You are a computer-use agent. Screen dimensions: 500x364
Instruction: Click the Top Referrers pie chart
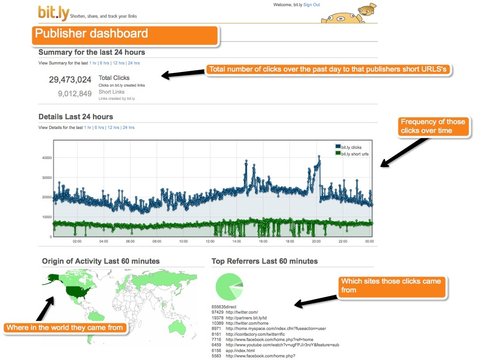229,286
